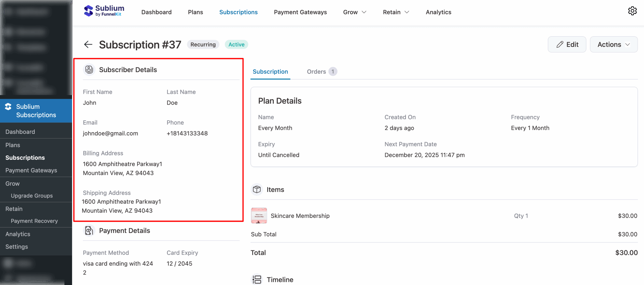
Task: Expand the Actions dropdown
Action: click(x=614, y=44)
